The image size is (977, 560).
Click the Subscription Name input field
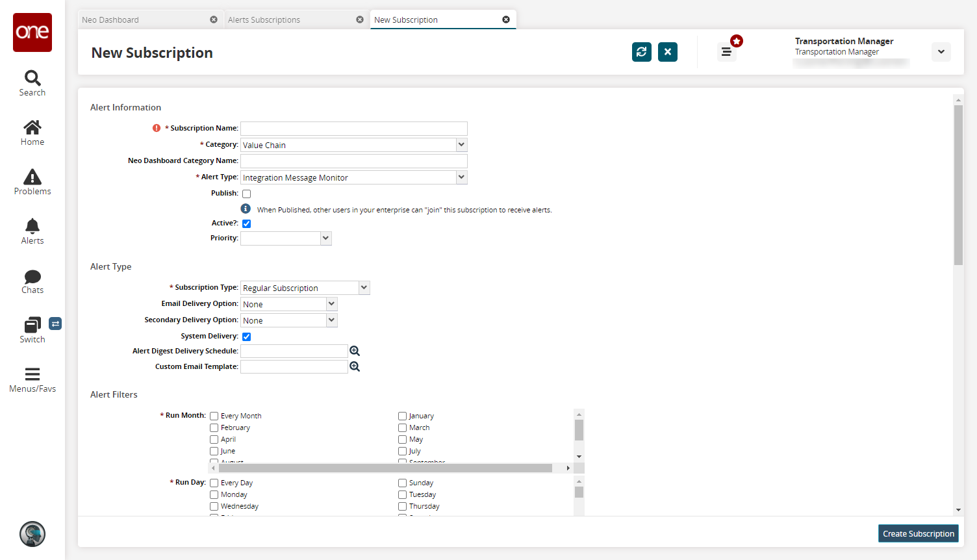click(x=354, y=129)
